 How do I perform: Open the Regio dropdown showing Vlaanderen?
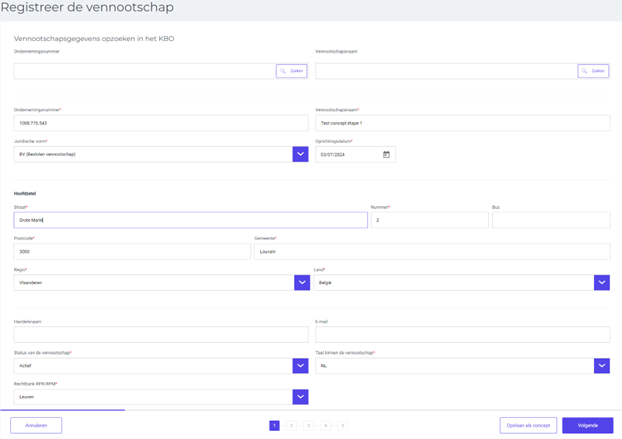click(x=301, y=283)
